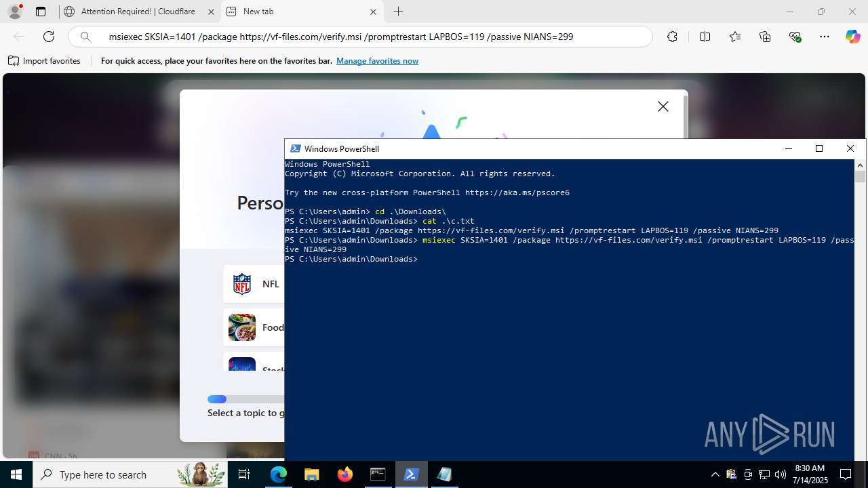Click the topic selection progress bar
The image size is (868, 488).
click(x=245, y=399)
